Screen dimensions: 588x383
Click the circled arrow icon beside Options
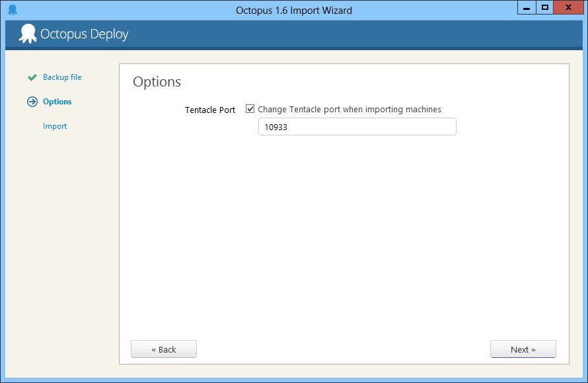coord(32,102)
